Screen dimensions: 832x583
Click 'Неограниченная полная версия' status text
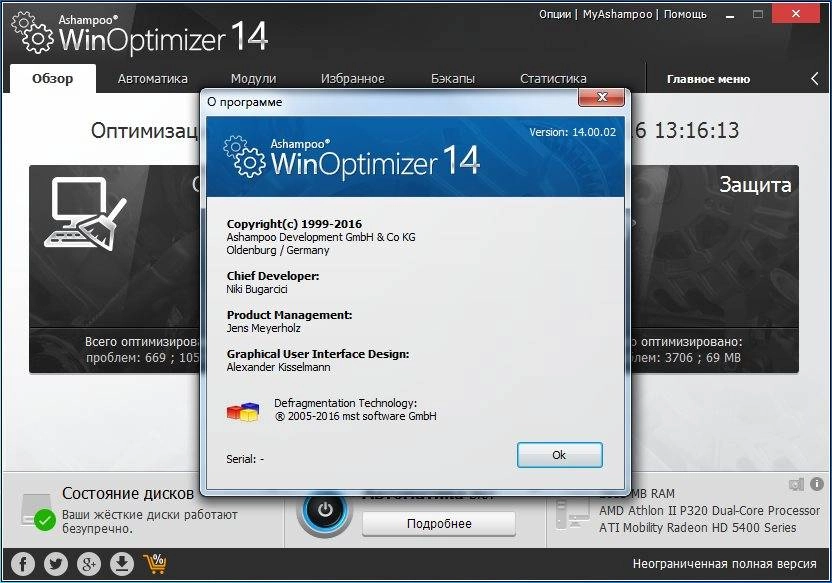(x=724, y=564)
